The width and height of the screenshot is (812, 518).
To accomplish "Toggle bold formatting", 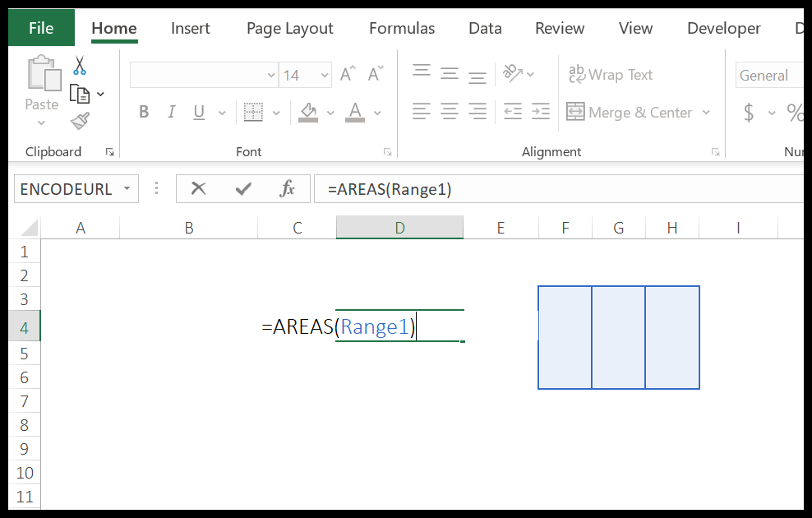I will 144,112.
